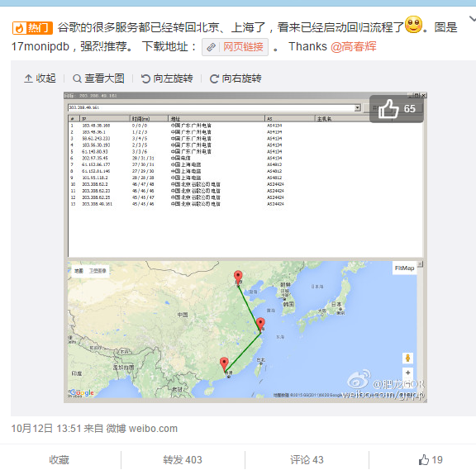
Task: Click the clockwise rotate icon
Action: (214, 78)
